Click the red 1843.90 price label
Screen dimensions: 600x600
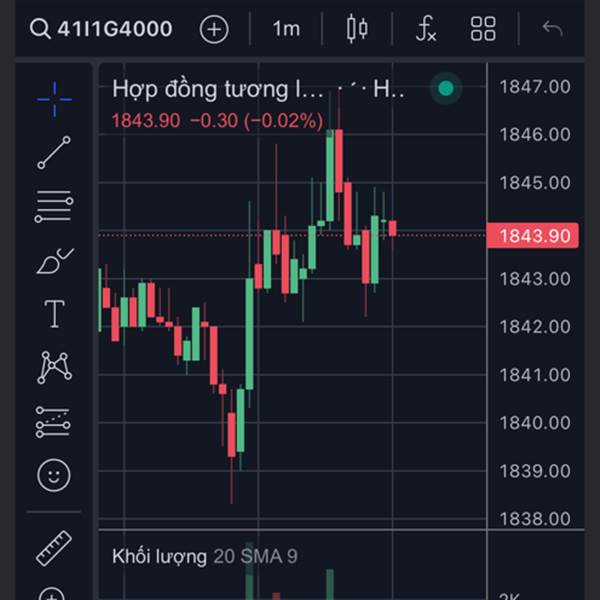point(534,236)
